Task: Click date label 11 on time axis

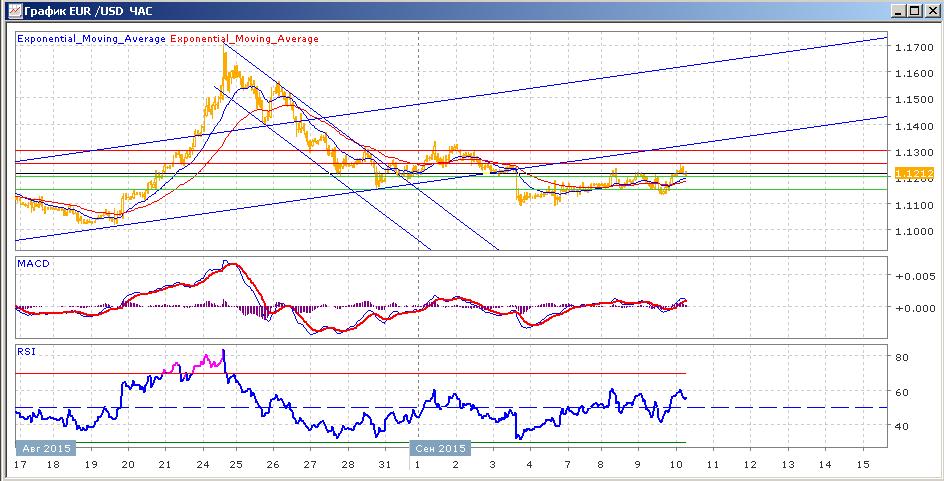Action: pos(712,465)
